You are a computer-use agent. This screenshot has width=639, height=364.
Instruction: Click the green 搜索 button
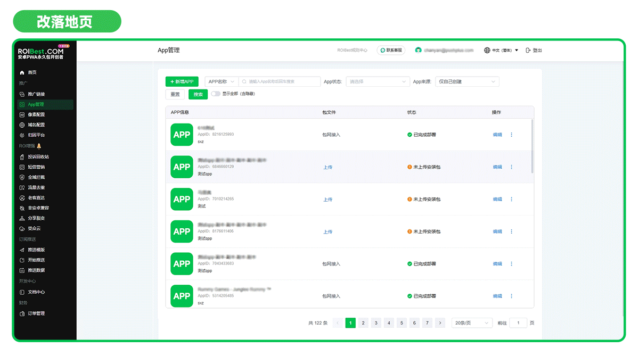tap(198, 94)
